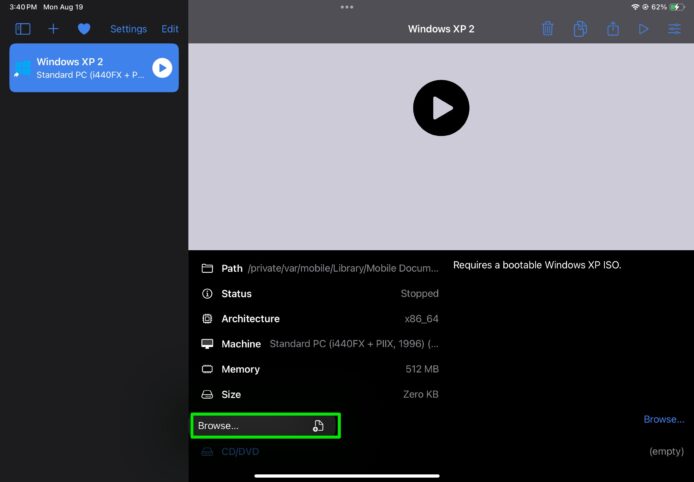Viewport: 694px width, 482px height.
Task: Select the Machine info row
Action: (x=320, y=344)
